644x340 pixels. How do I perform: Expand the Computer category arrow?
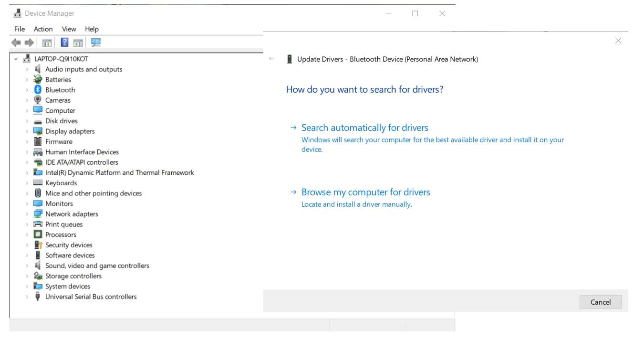click(x=27, y=111)
